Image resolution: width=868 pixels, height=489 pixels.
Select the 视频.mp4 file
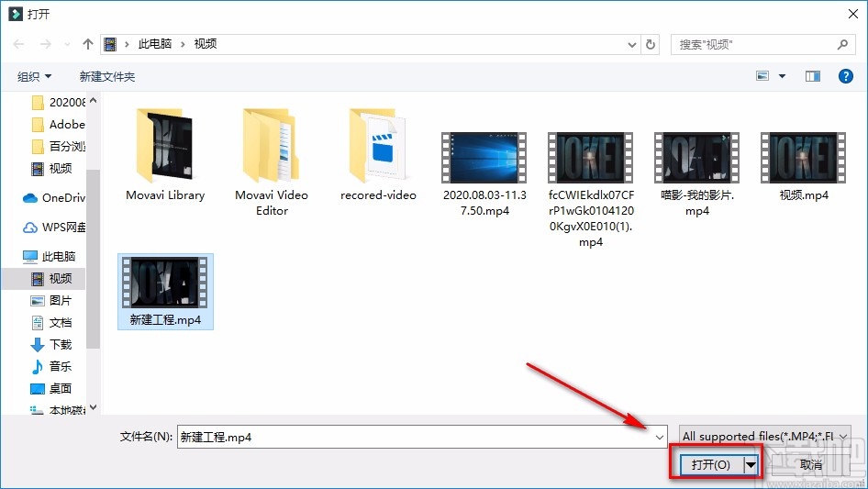tap(803, 166)
